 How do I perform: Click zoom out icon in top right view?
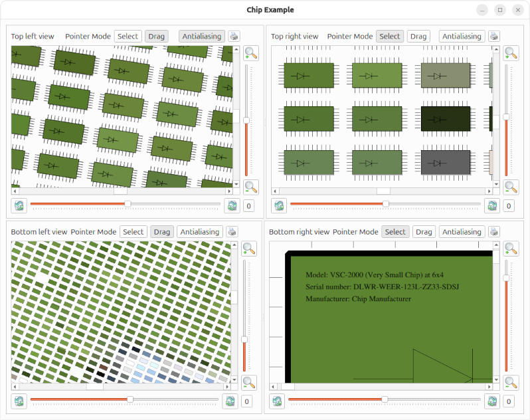click(510, 187)
